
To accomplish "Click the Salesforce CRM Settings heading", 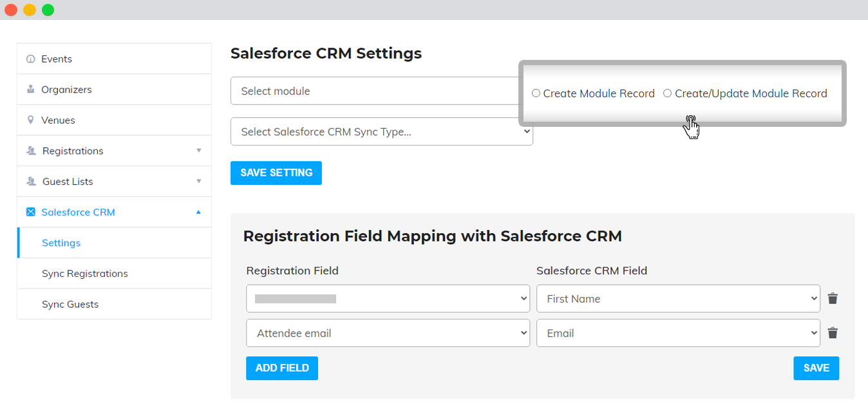I will [x=326, y=53].
